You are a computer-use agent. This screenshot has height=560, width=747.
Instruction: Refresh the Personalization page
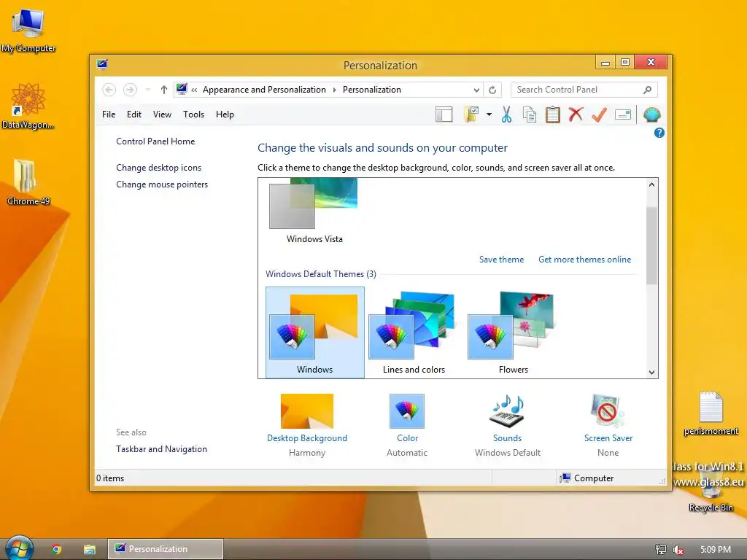(492, 90)
